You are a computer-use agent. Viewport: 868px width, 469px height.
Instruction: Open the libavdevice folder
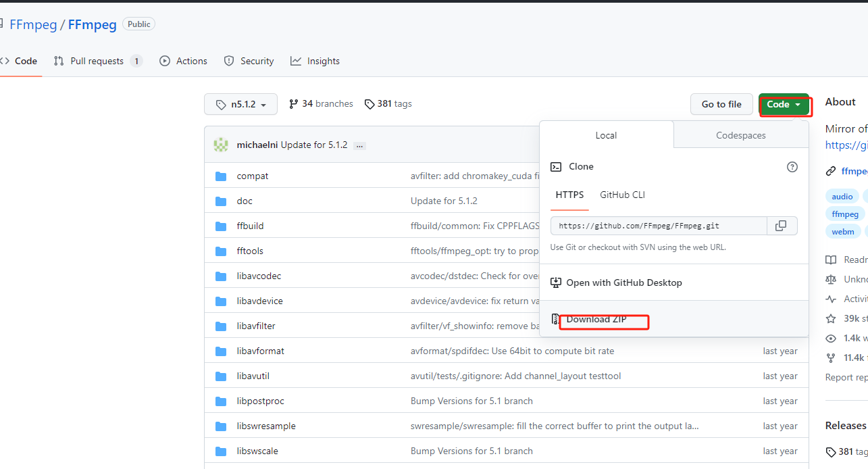[260, 301]
